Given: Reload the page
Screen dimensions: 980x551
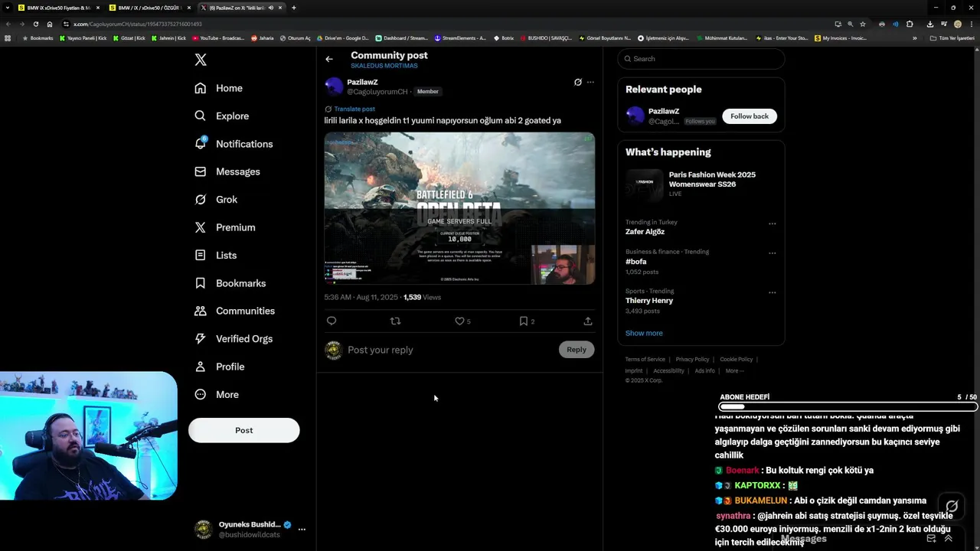Looking at the screenshot, I should (x=36, y=24).
